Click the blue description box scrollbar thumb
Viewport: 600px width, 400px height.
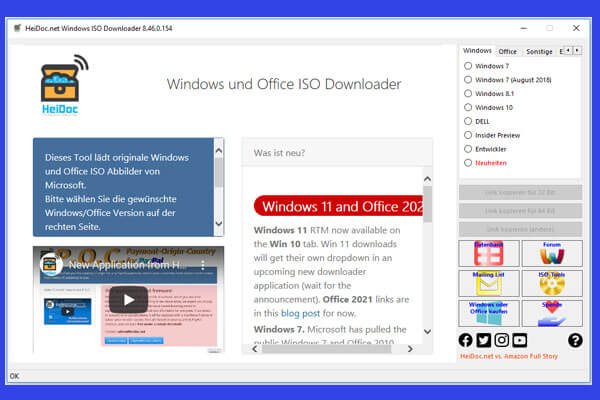[219, 173]
